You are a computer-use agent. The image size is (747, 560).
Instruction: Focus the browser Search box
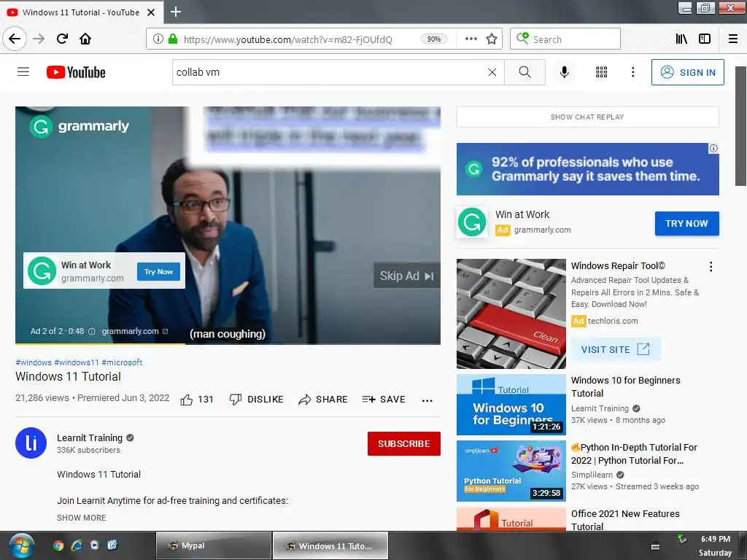(565, 39)
